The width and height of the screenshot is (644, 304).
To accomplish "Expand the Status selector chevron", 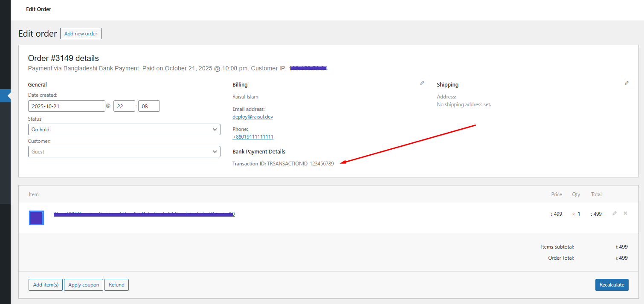I will click(x=215, y=129).
